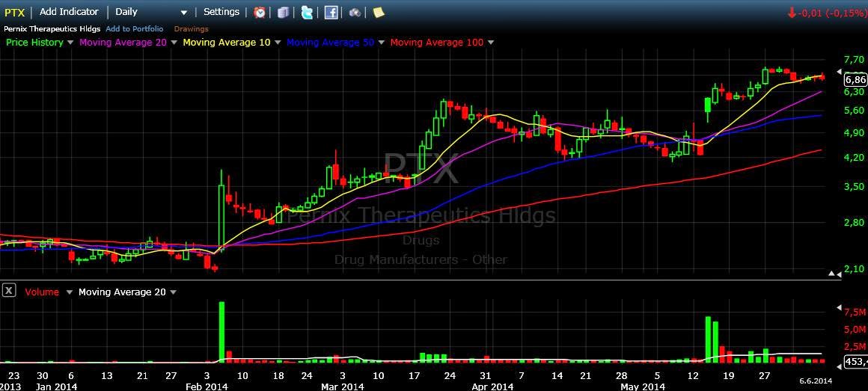The image size is (868, 391).
Task: Expand the volume panel's Moving Average 20 dropdown
Action: point(174,292)
